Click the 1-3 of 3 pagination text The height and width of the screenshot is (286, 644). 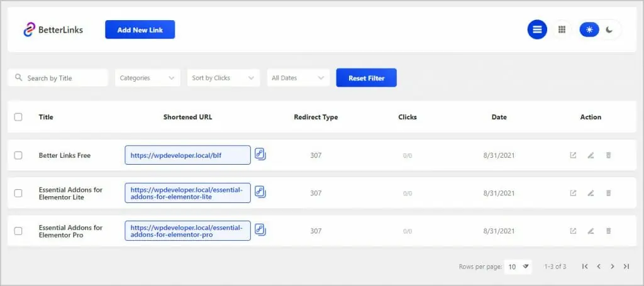pos(555,267)
